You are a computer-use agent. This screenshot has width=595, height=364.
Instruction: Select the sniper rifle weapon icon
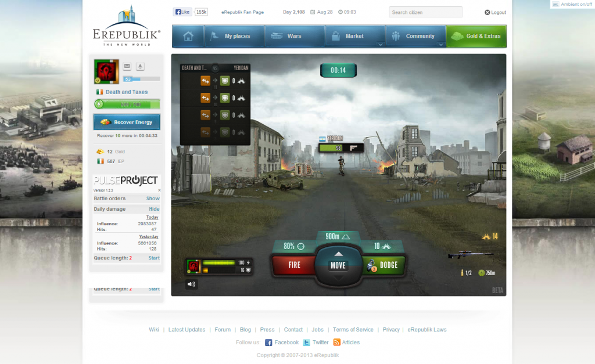tap(471, 254)
